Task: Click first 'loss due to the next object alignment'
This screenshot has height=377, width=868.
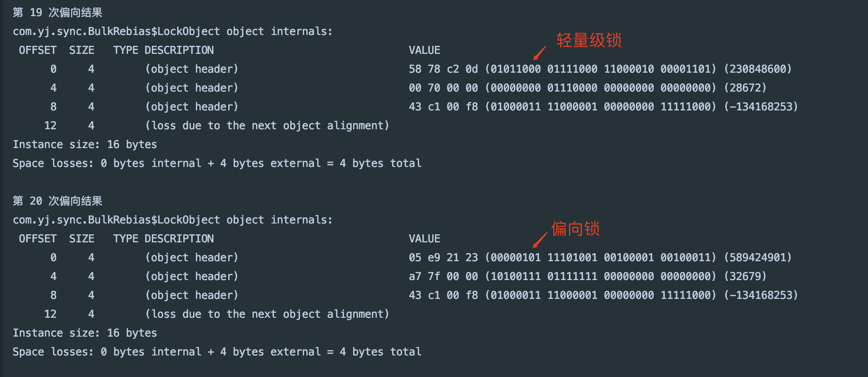Action: (x=267, y=126)
